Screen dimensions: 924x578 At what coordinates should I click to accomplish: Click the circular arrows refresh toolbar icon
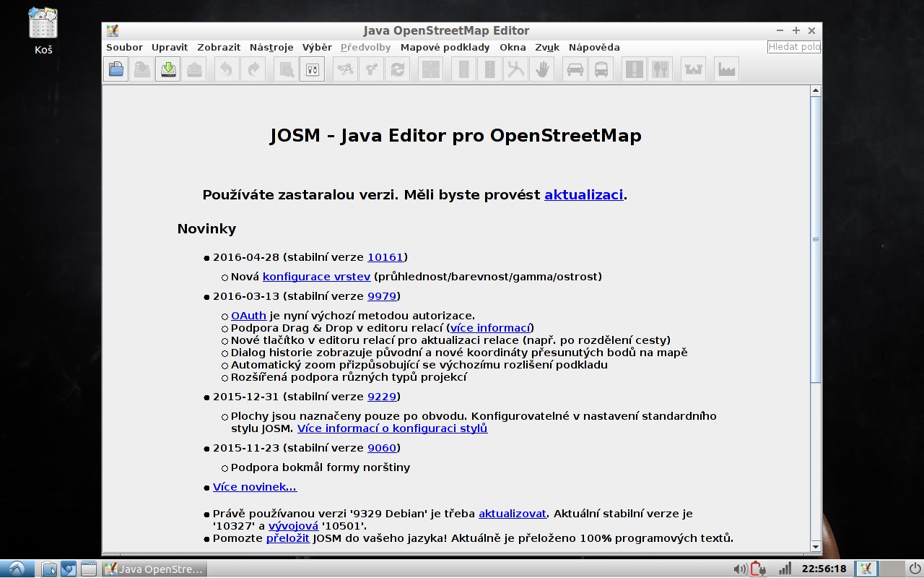(x=397, y=69)
